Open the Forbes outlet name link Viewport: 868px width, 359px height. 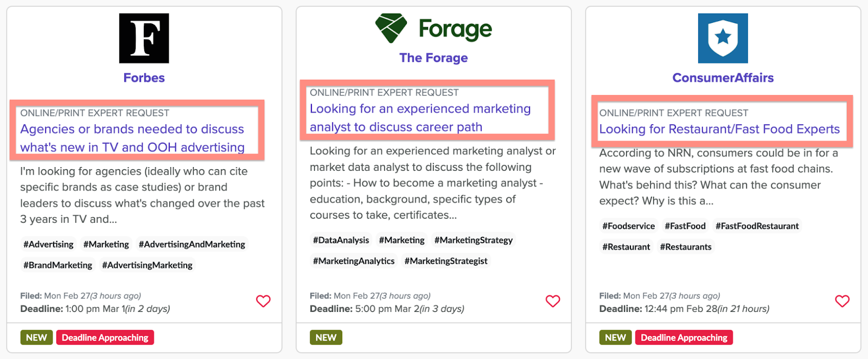144,78
